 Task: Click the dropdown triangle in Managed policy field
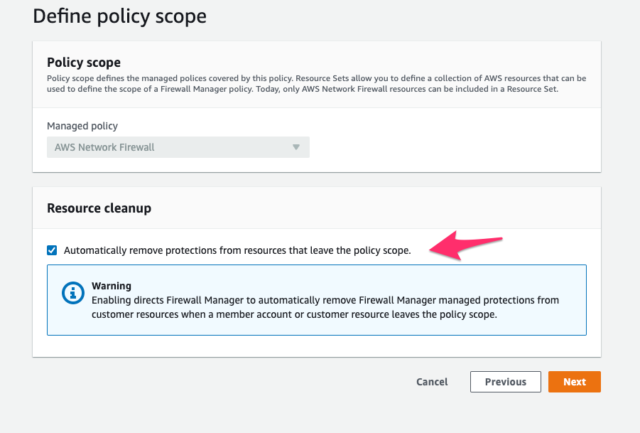[x=296, y=147]
